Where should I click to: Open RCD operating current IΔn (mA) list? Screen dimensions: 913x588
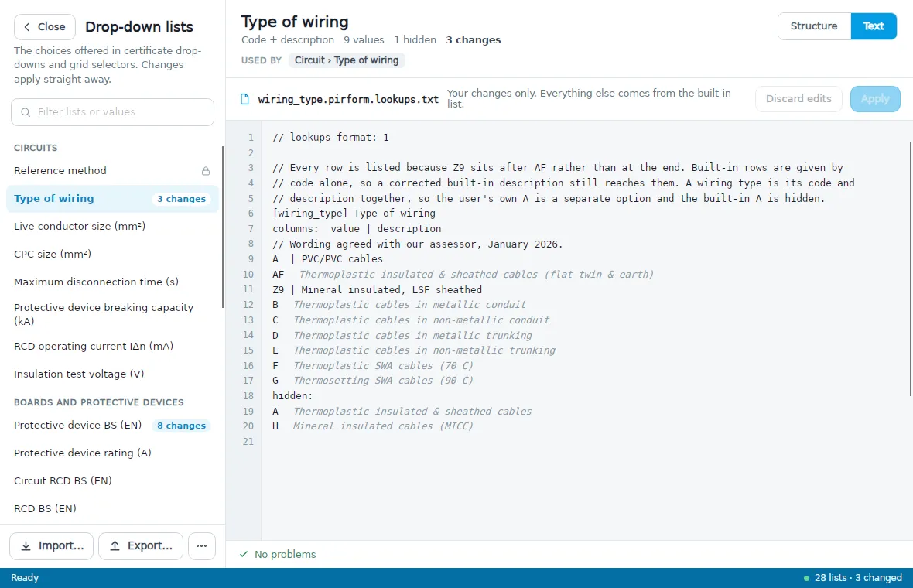(112, 347)
